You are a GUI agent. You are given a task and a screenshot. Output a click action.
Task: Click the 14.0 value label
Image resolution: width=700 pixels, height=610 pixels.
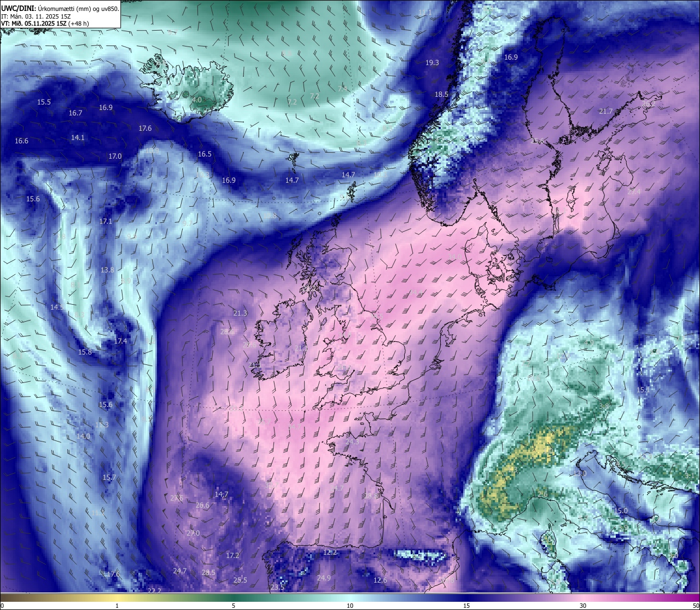click(x=83, y=437)
